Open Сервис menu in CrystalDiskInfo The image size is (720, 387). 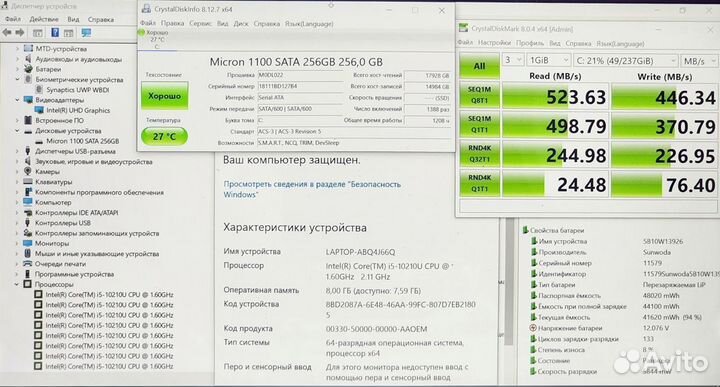[x=200, y=23]
